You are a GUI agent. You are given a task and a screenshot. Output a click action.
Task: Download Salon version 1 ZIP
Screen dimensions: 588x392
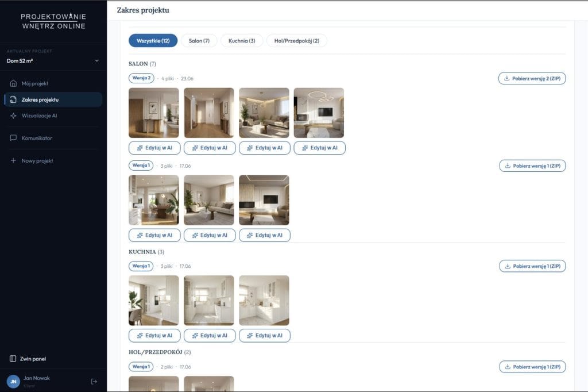532,166
